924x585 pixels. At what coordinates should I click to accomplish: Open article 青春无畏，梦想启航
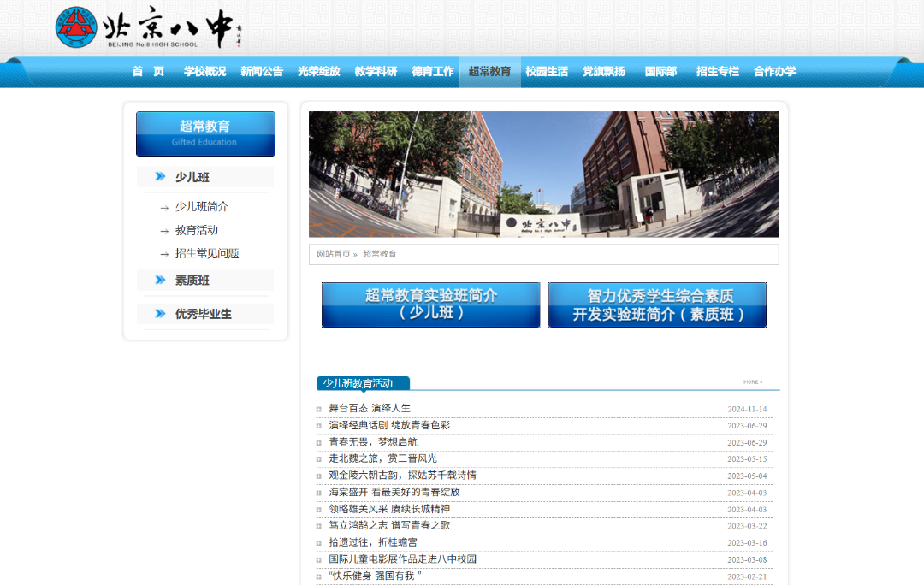click(x=372, y=442)
